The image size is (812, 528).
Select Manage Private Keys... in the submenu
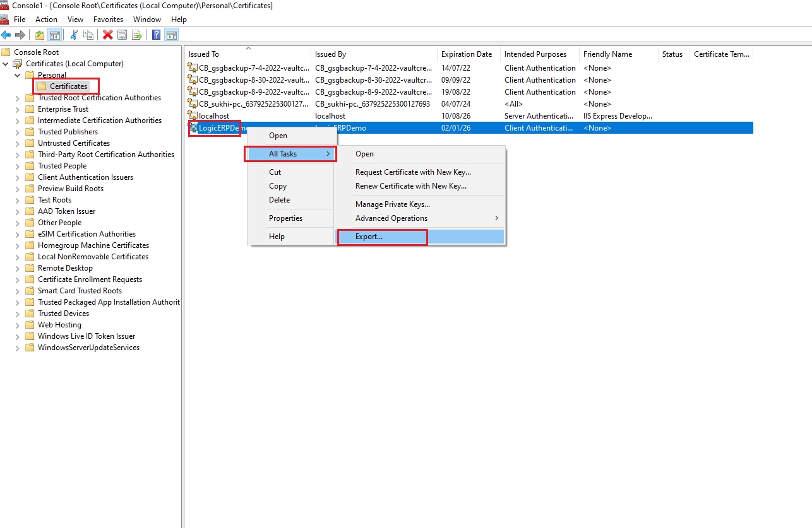[392, 204]
